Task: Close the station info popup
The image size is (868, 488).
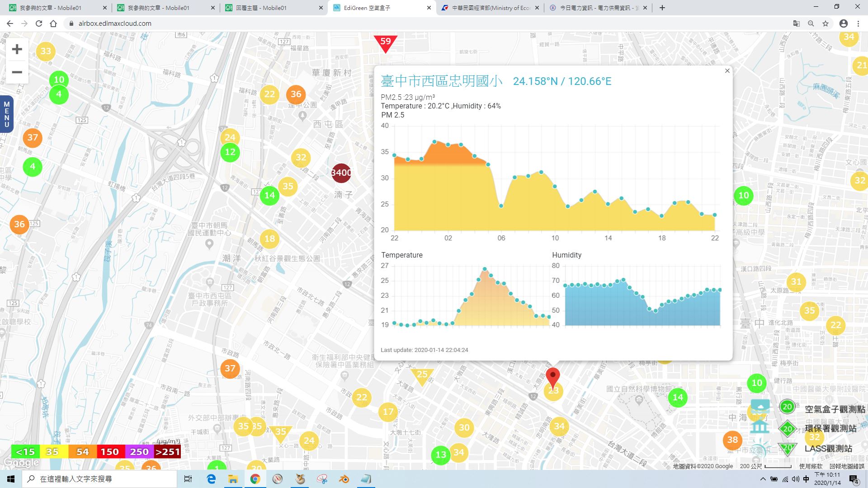Action: 727,71
